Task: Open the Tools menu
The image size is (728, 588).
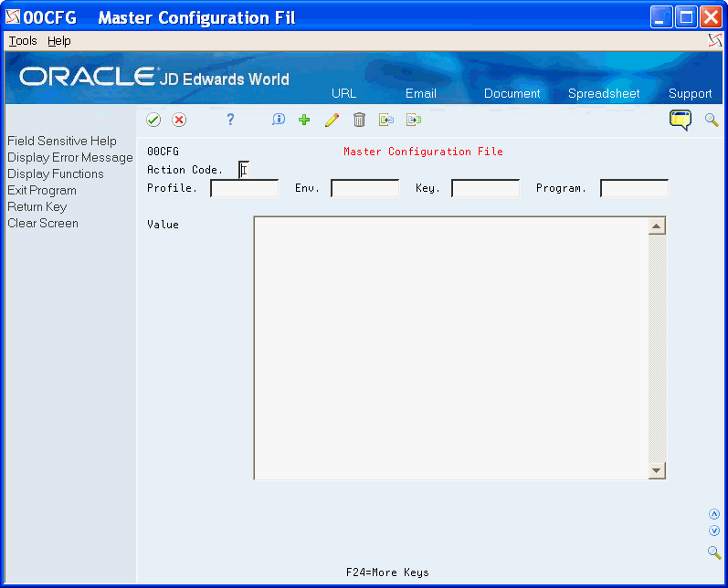Action: pyautogui.click(x=23, y=41)
